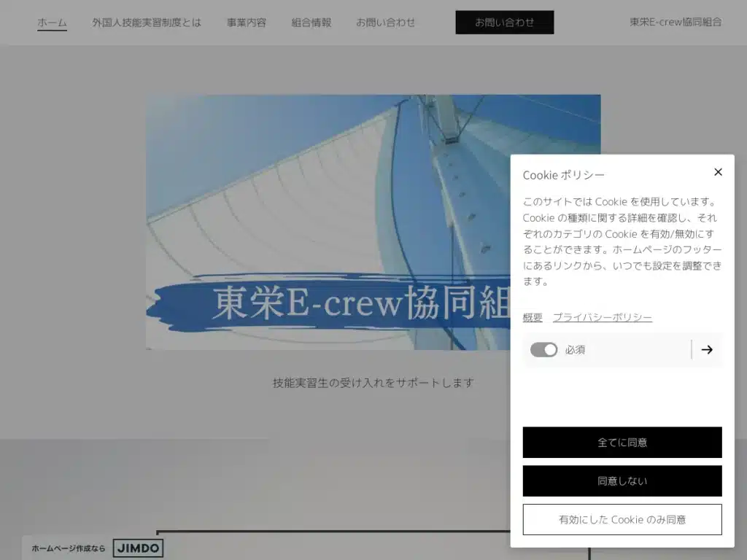Open 外国人技能実習制度とは menu item

147,23
